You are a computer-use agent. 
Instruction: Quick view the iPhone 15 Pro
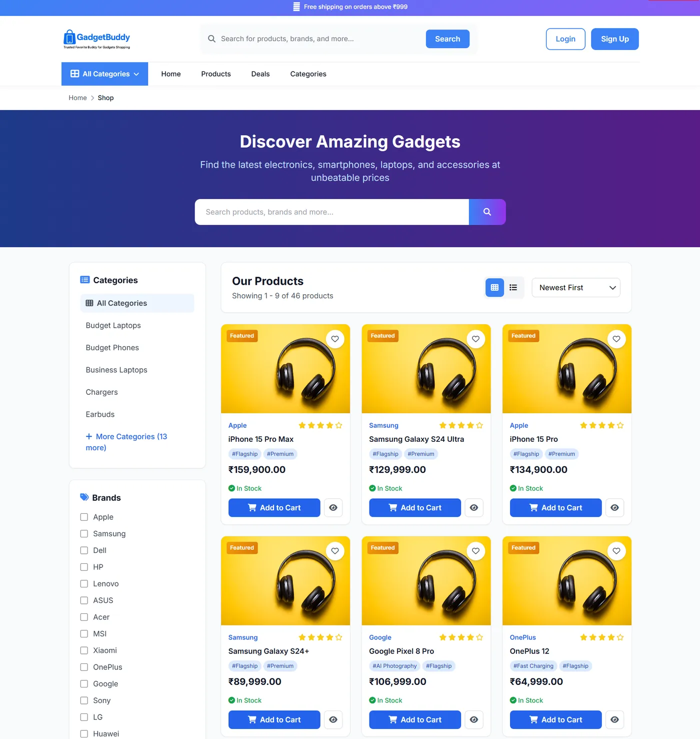pyautogui.click(x=614, y=507)
